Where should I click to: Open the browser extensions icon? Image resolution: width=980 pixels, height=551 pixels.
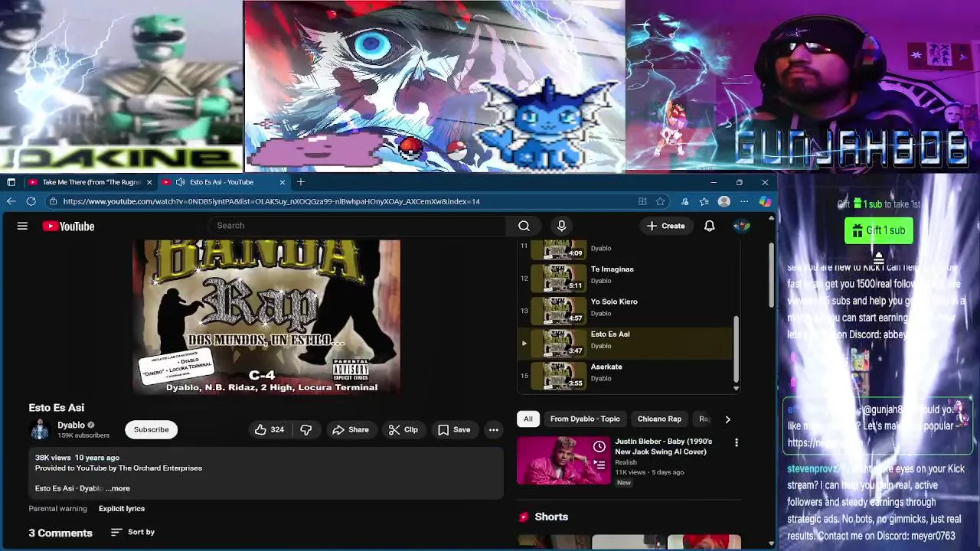(x=684, y=201)
